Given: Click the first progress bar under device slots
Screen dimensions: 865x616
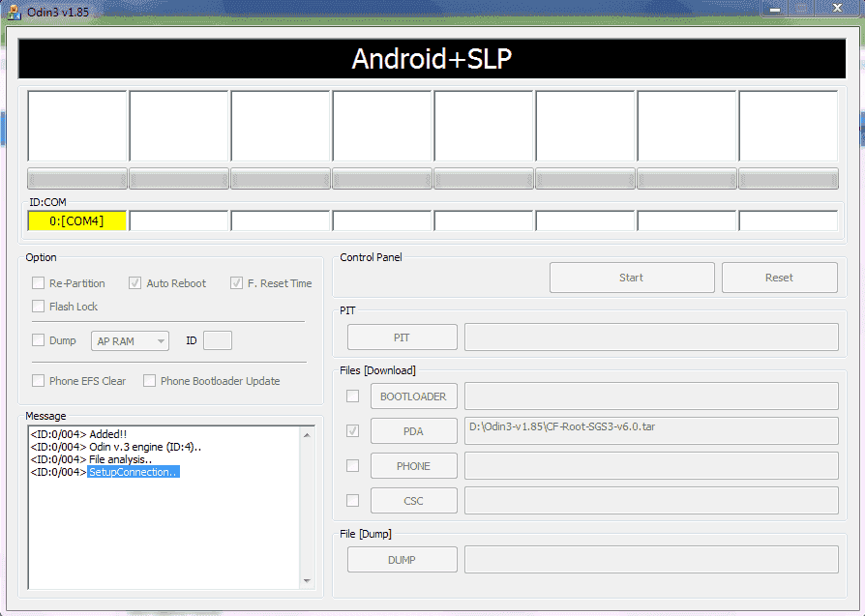Looking at the screenshot, I should tap(77, 179).
